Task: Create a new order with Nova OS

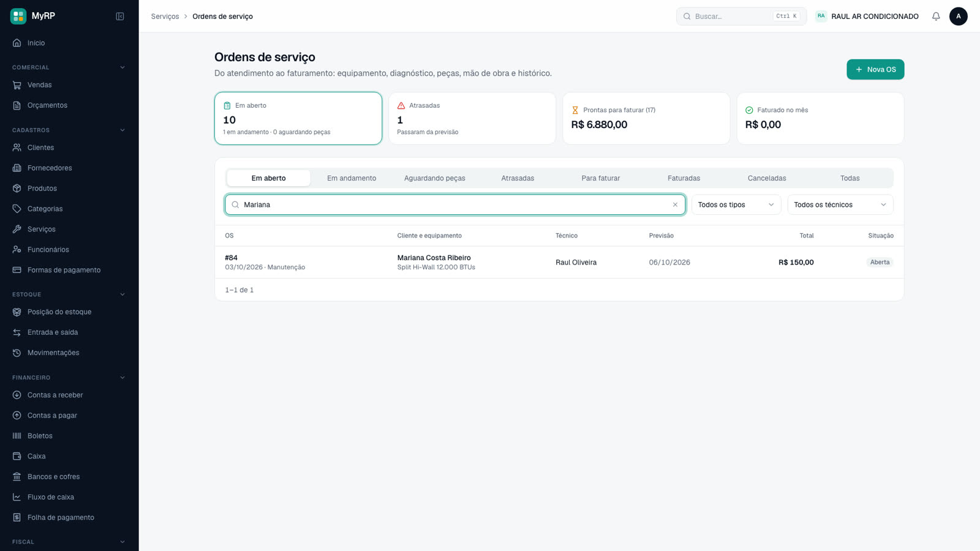Action: [x=875, y=69]
